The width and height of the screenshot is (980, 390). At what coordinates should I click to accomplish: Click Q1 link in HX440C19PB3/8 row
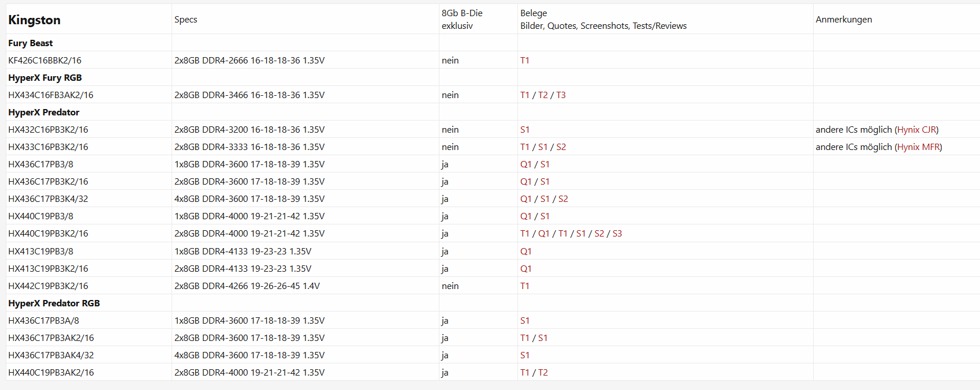[x=526, y=216]
